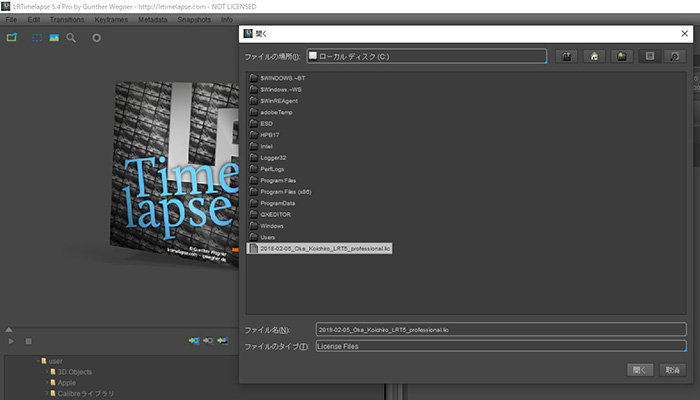Click the small up-triangle marker above play
The height and width of the screenshot is (400, 700).
point(8,329)
